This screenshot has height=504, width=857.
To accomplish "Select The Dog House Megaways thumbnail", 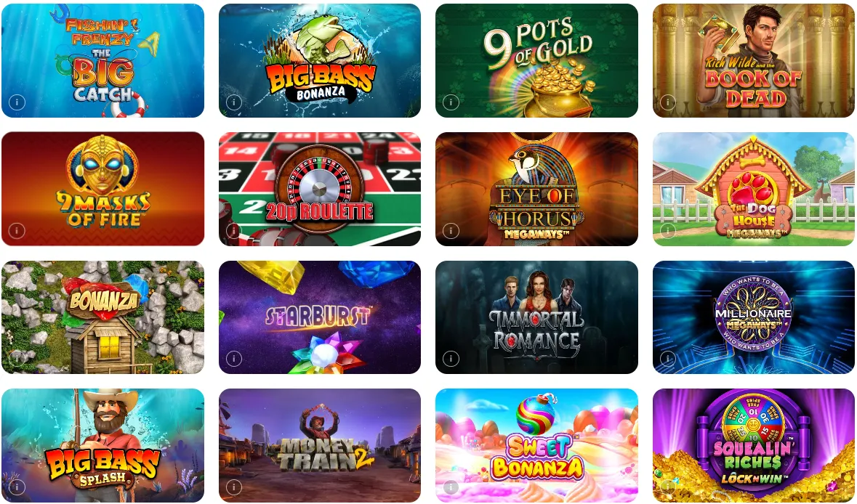I will [x=754, y=189].
